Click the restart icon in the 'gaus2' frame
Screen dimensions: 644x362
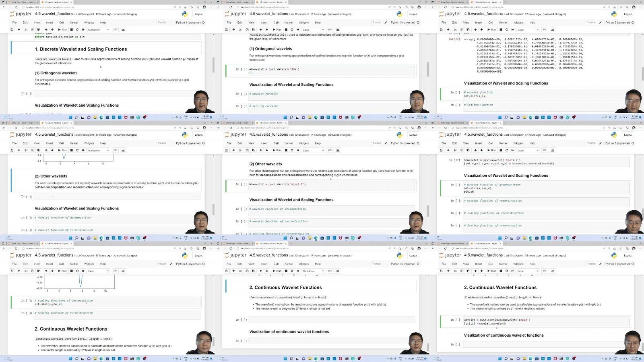(507, 271)
